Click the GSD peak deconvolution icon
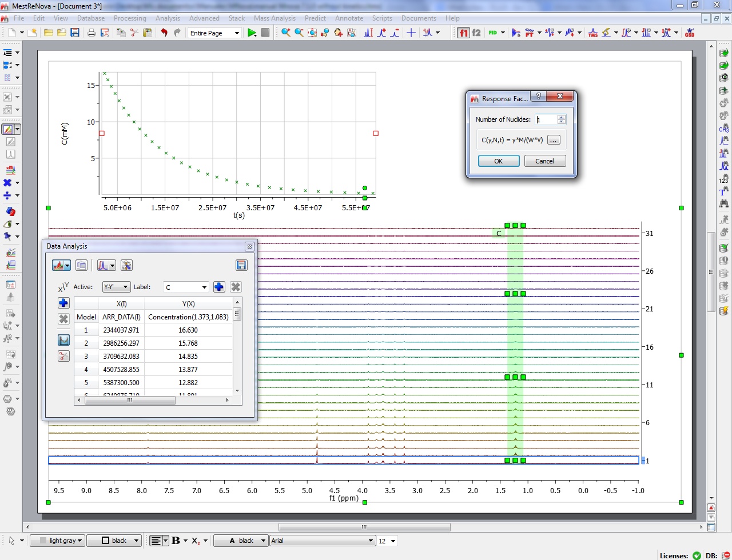 690,33
